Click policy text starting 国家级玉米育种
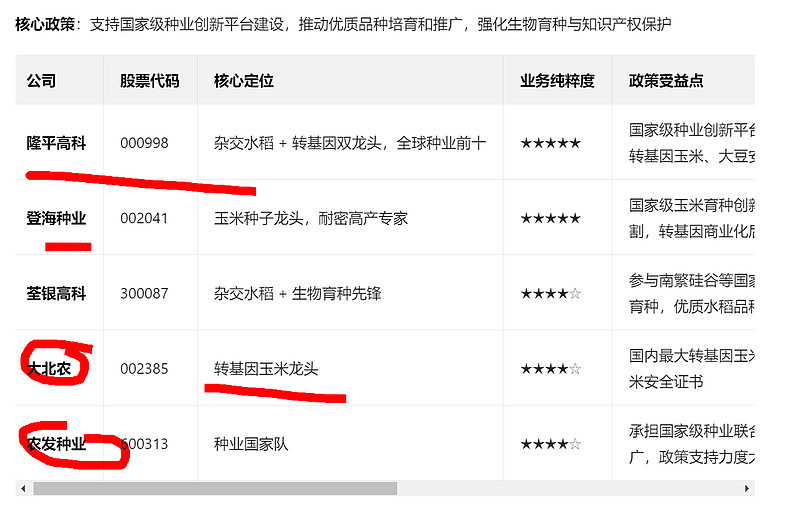This screenshot has width=800, height=510. [691, 218]
